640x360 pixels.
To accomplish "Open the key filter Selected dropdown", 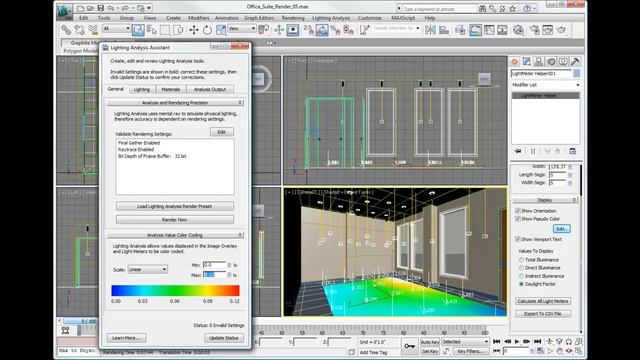I will 465,342.
